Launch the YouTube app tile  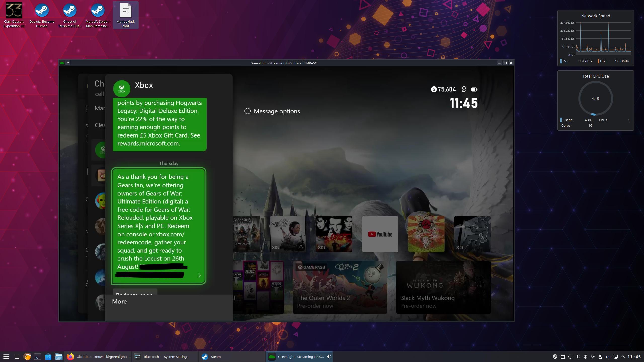(380, 234)
